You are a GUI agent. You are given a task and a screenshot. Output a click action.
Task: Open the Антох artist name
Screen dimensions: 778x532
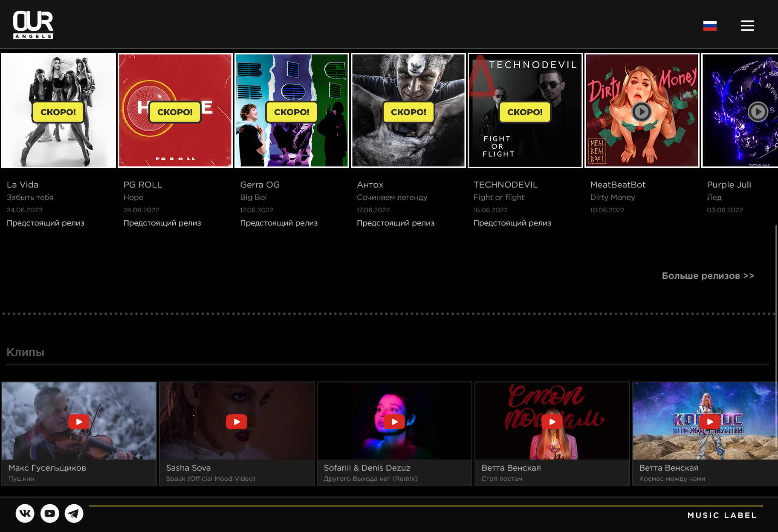(370, 185)
